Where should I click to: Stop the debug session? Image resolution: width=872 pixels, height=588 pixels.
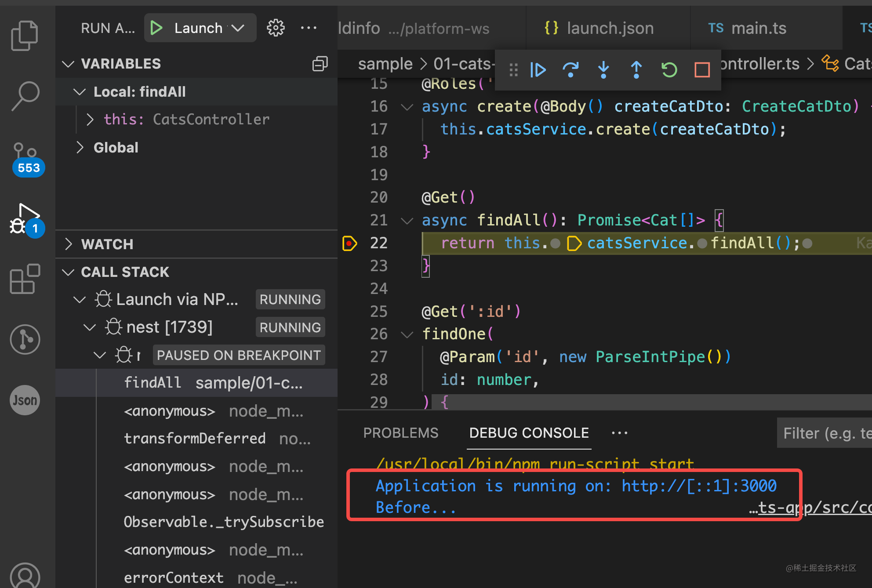[x=702, y=70]
